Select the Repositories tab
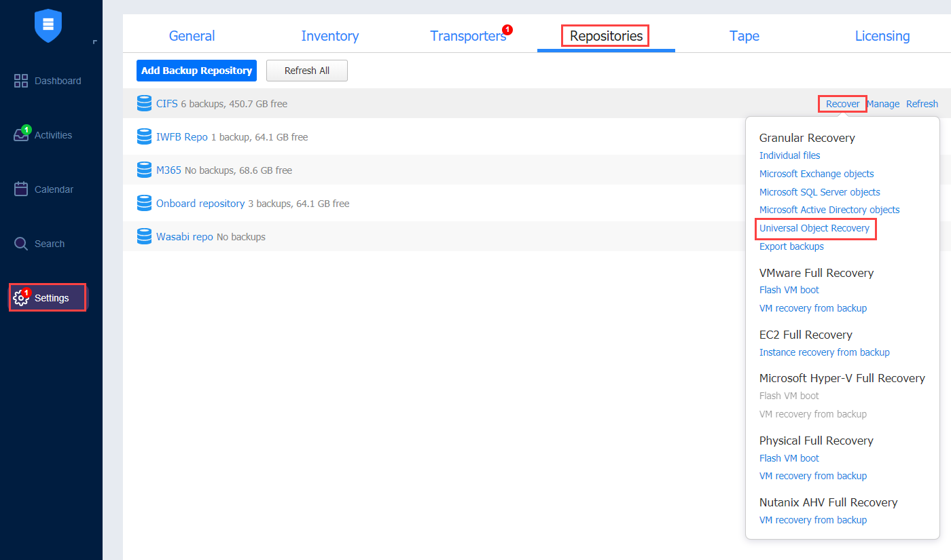Image resolution: width=951 pixels, height=560 pixels. [x=606, y=36]
